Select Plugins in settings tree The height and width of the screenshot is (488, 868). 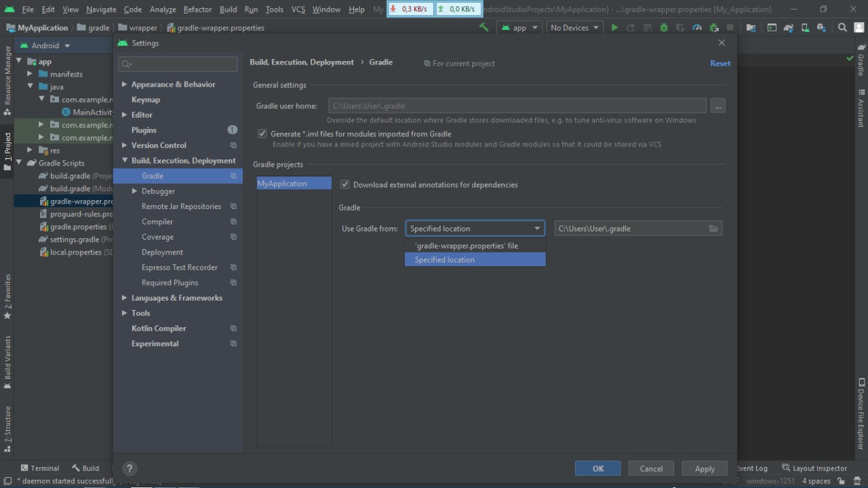pos(144,130)
